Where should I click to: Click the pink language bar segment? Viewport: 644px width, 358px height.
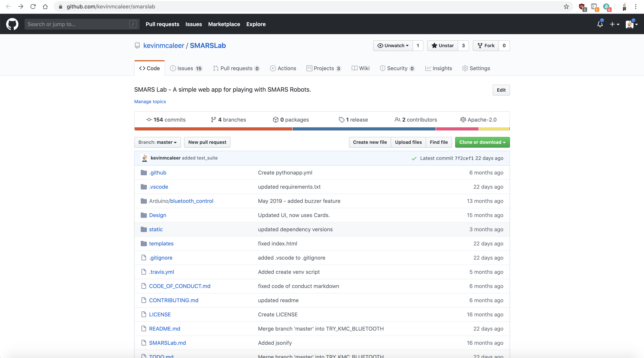point(457,129)
